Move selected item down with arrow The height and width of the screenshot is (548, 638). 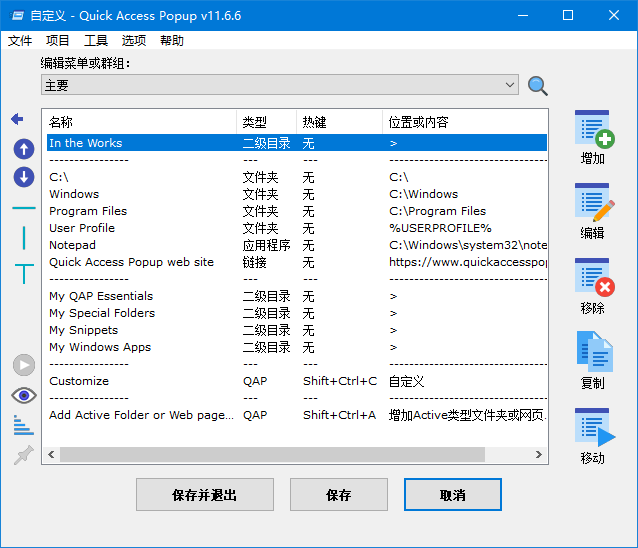click(24, 177)
